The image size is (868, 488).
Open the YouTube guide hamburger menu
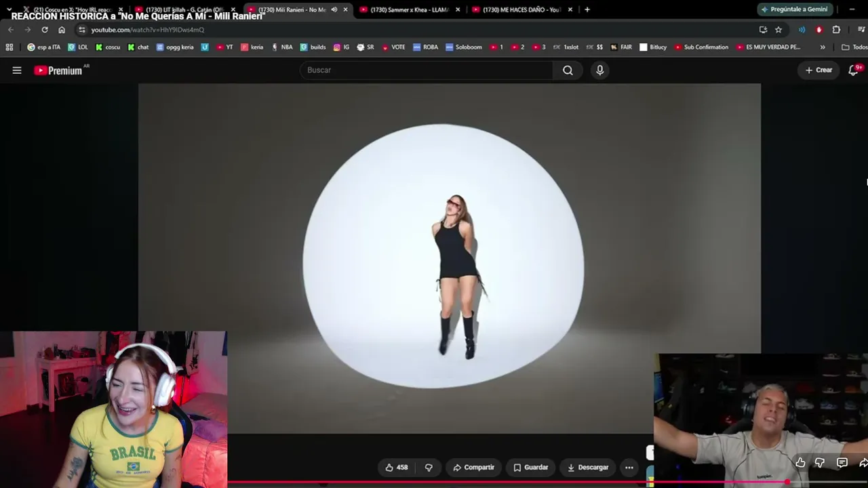17,70
